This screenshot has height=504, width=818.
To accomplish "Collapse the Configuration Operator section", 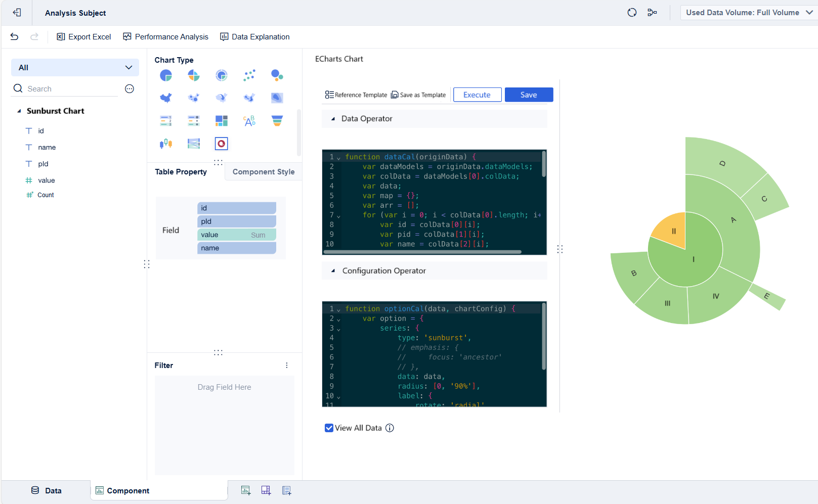I will [x=333, y=271].
